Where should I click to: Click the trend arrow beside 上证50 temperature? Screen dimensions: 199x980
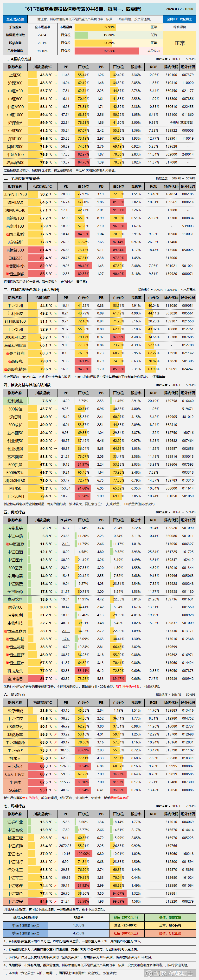[55, 75]
